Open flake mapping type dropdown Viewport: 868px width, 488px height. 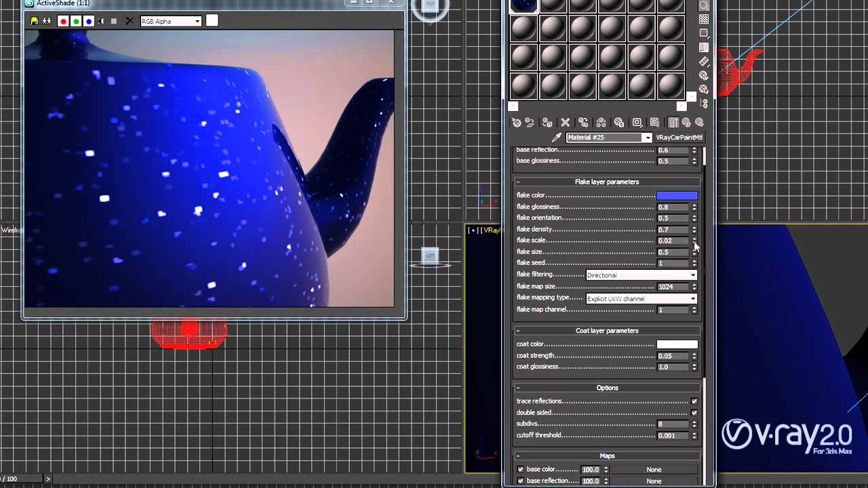point(642,299)
